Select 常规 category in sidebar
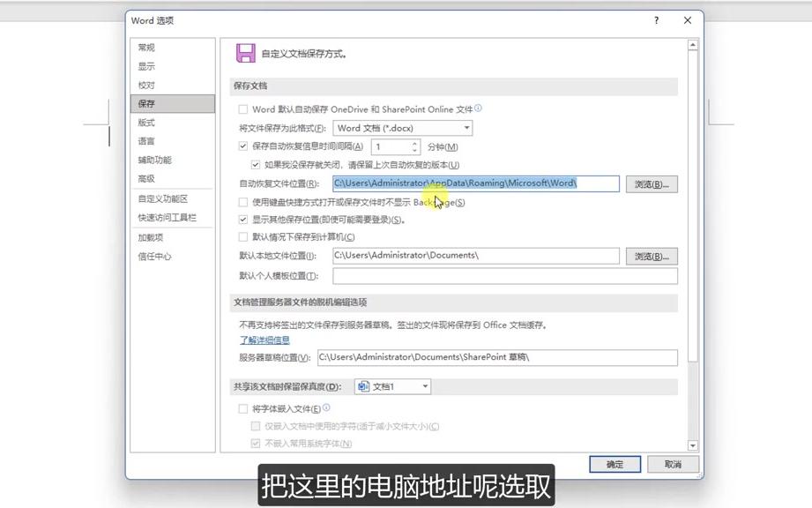Image resolution: width=812 pixels, height=508 pixels. (173, 48)
